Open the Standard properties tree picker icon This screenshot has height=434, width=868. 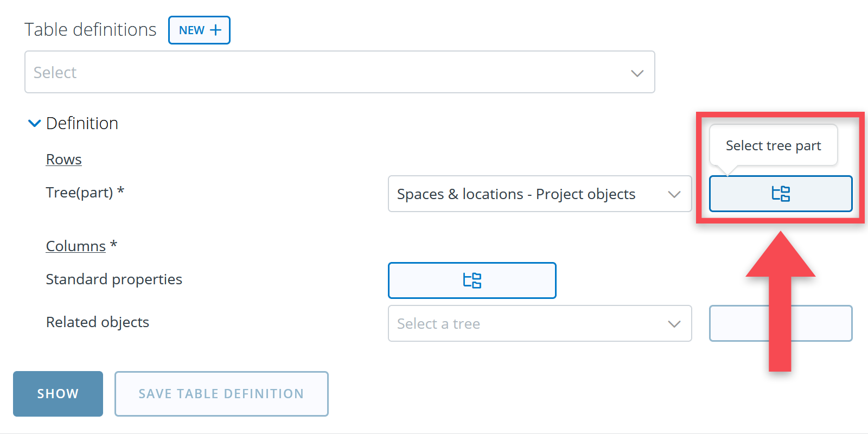pyautogui.click(x=472, y=280)
